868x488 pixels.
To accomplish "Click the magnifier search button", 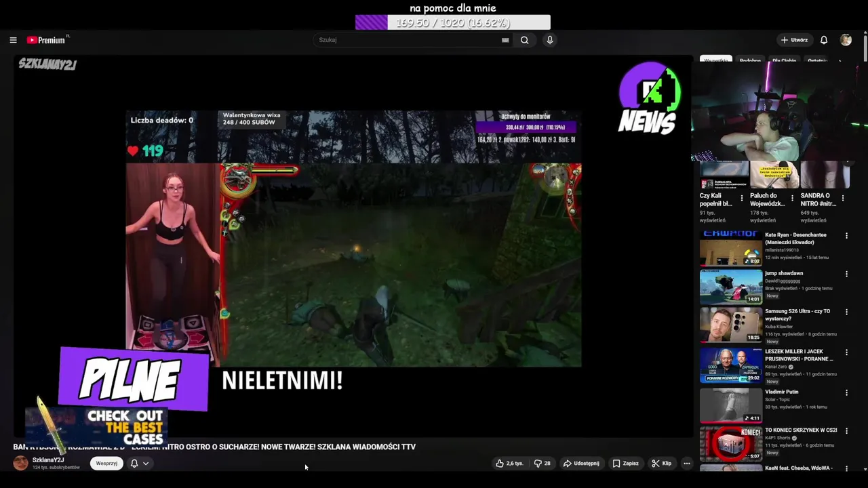I will pos(524,40).
